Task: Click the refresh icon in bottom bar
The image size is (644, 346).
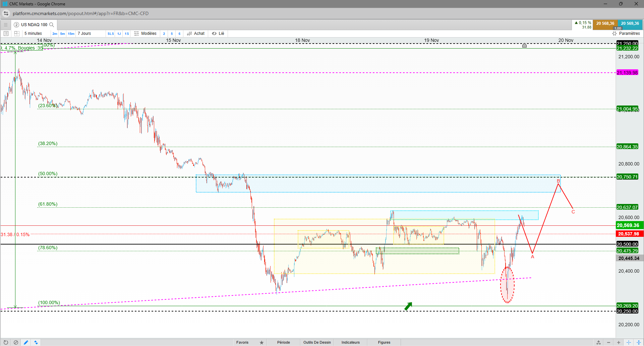Action: point(6,342)
